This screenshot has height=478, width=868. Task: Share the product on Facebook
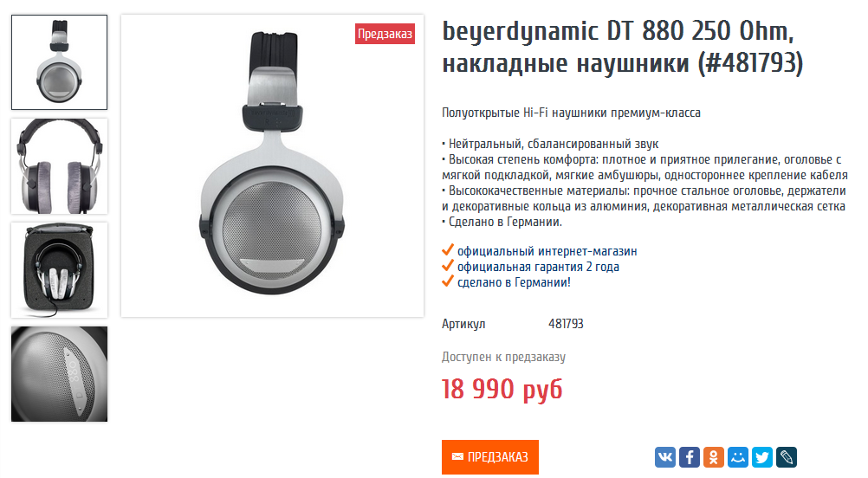coord(690,457)
